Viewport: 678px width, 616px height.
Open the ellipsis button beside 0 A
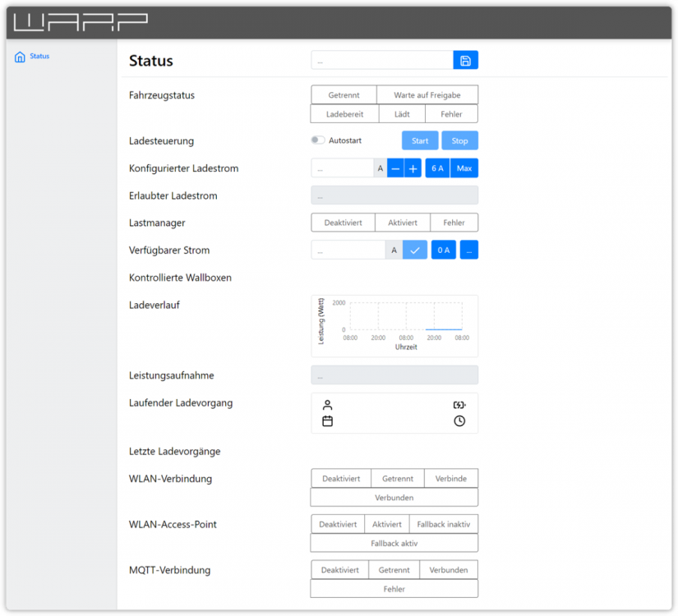pyautogui.click(x=468, y=250)
